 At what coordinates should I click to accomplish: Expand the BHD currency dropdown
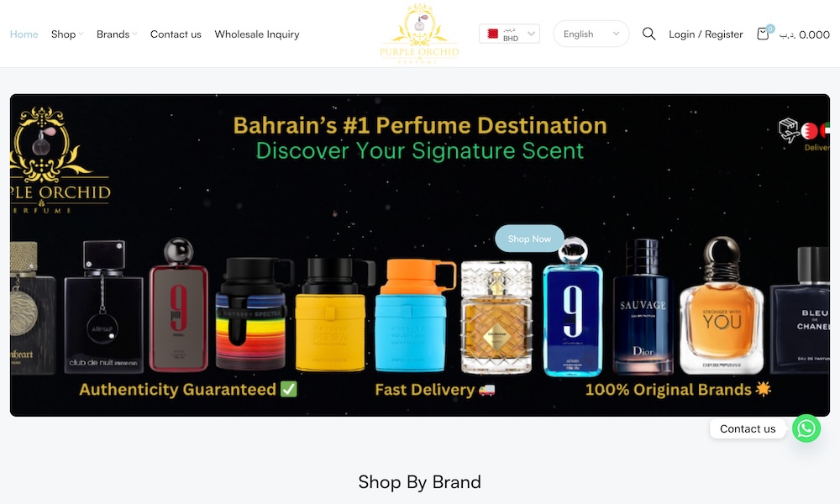510,34
